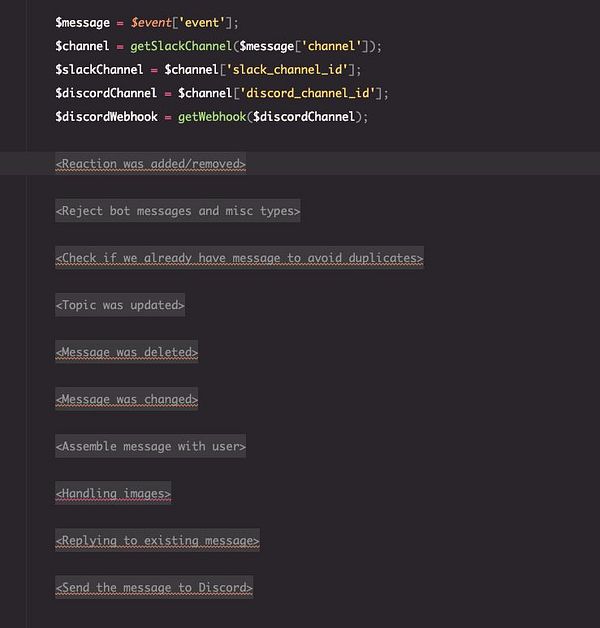
Task: Expand the 'Reaction was added/removed' folded region
Action: coord(151,163)
